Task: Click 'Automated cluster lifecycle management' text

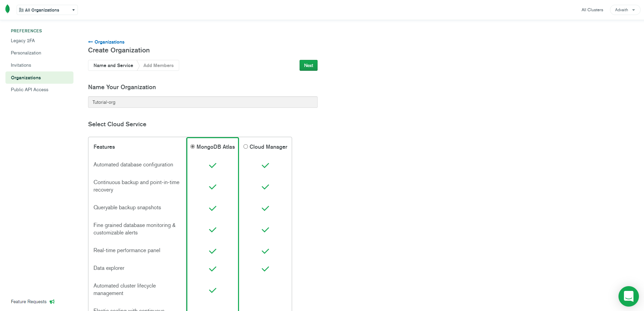Action: [x=125, y=290]
